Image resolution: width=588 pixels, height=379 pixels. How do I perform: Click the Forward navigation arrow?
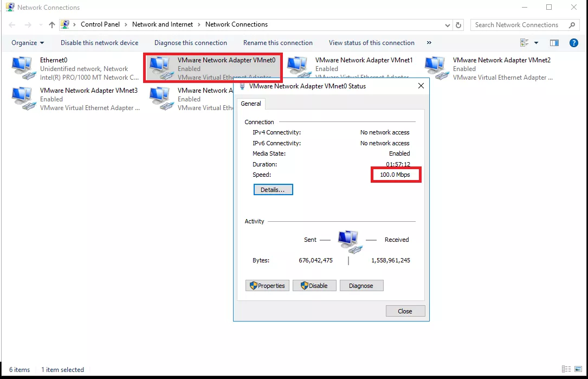click(x=28, y=25)
